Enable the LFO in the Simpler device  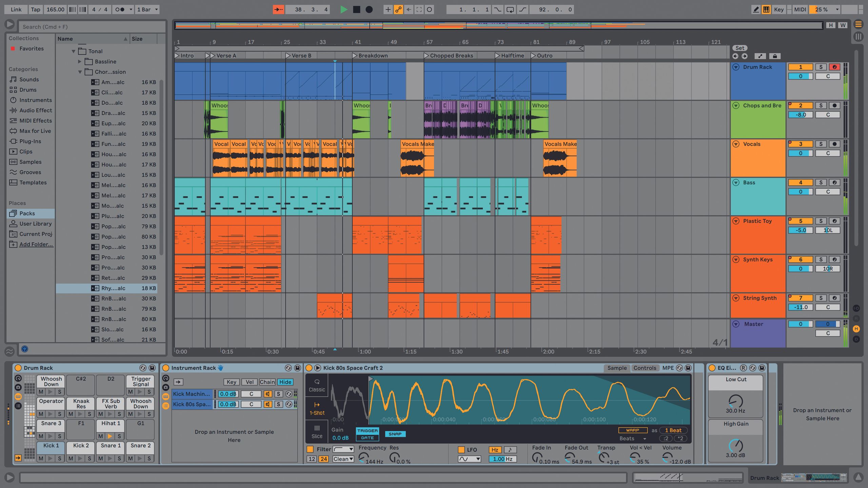click(462, 449)
